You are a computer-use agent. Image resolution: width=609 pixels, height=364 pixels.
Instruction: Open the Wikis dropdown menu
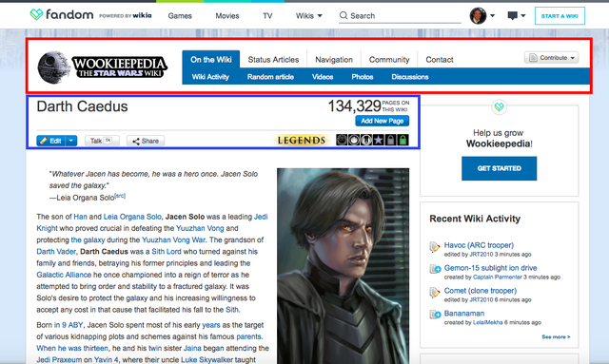(x=309, y=16)
